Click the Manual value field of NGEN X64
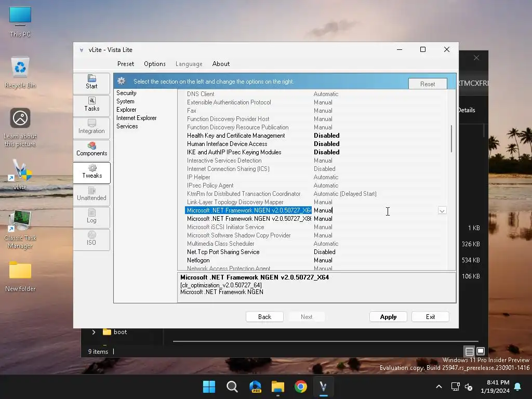Screen dimensions: 532x399 [374, 210]
